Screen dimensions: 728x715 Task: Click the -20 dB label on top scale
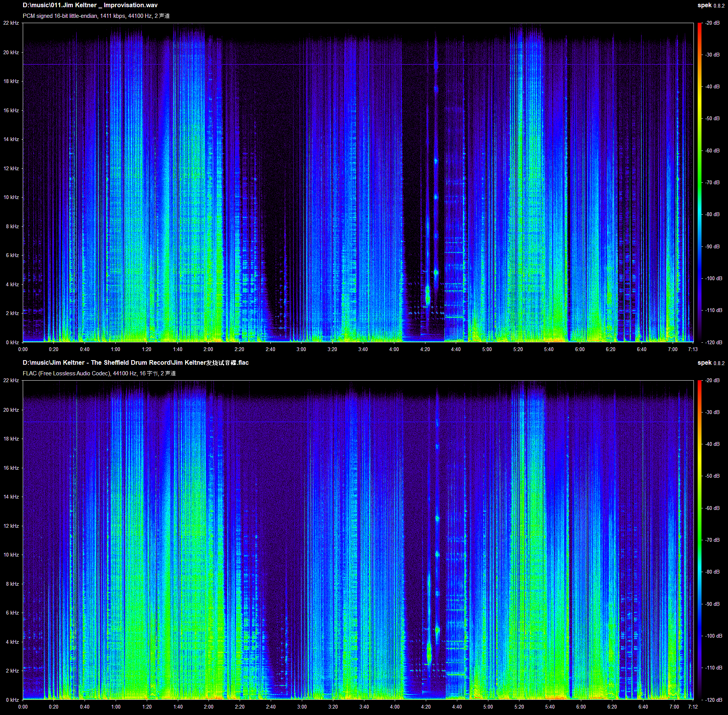712,23
